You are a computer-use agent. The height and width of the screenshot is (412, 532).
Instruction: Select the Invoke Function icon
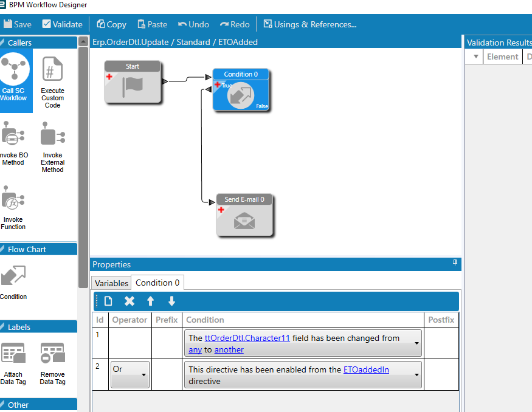pyautogui.click(x=13, y=198)
